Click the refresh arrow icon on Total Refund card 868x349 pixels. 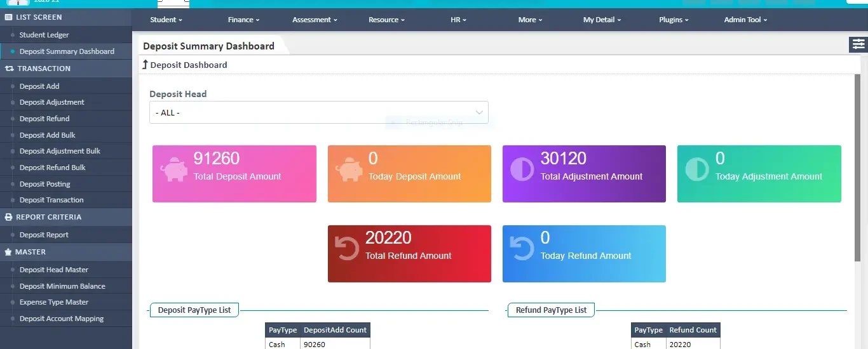[347, 248]
